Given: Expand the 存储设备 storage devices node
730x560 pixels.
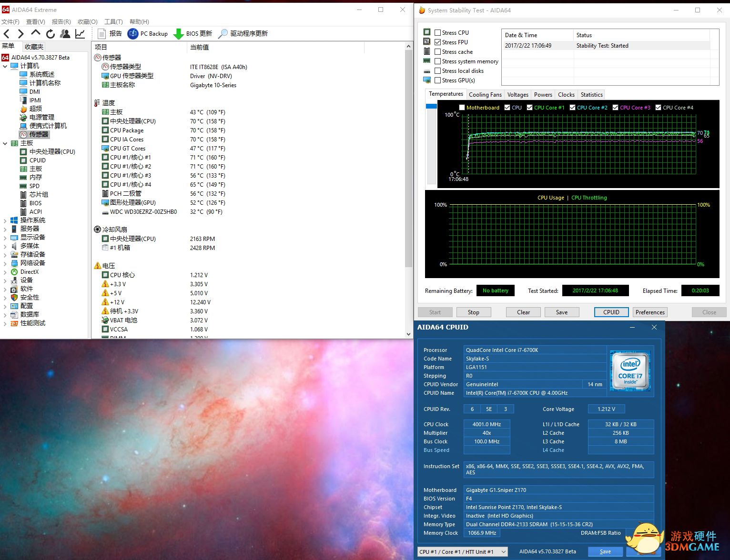Looking at the screenshot, I should coord(5,255).
